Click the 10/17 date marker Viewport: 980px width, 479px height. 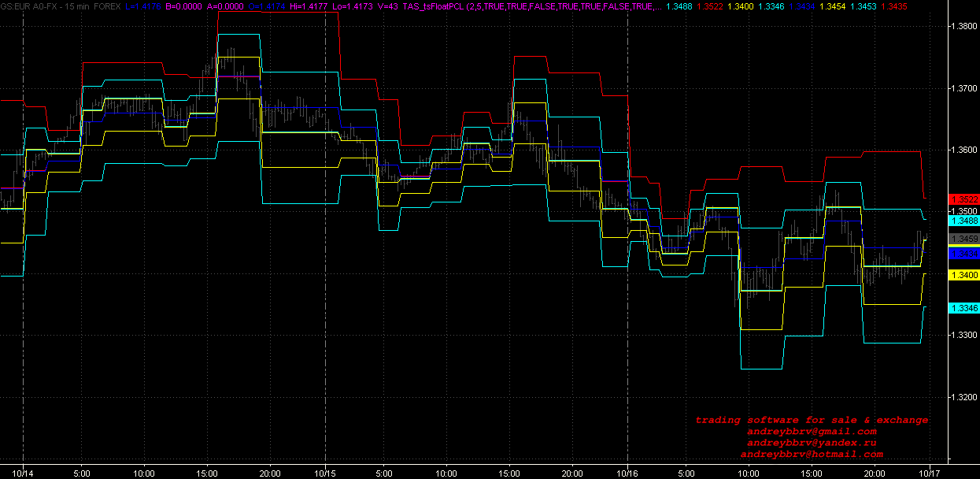click(930, 473)
